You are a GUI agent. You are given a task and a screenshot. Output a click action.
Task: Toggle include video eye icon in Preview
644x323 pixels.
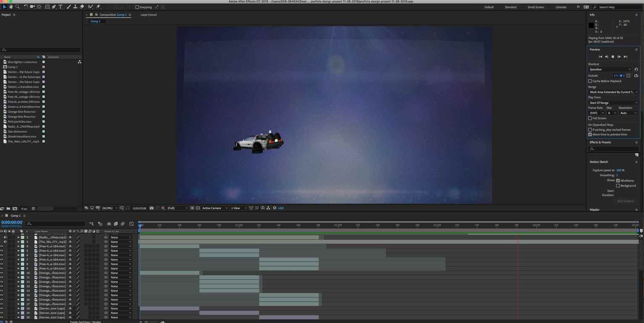(x=616, y=76)
